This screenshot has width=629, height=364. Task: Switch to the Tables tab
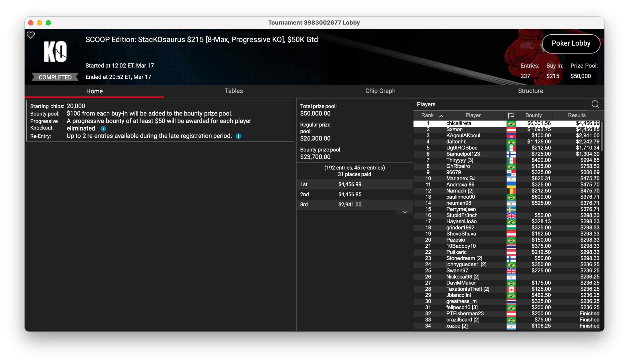point(234,91)
